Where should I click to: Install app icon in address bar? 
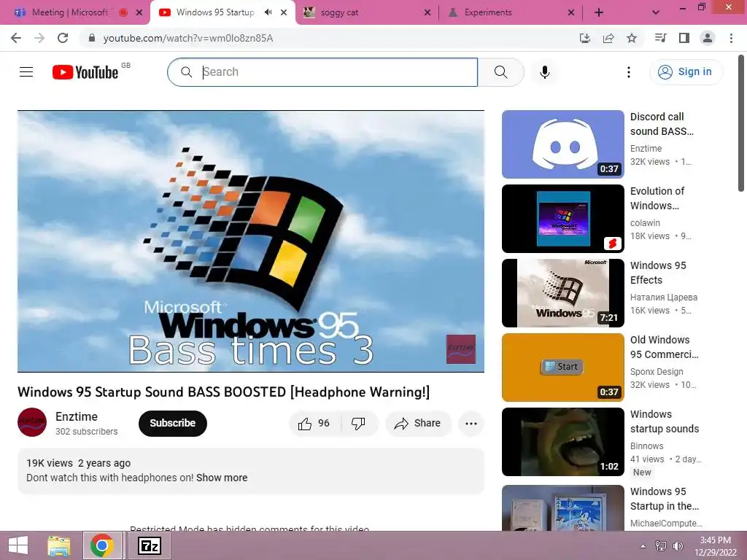(x=585, y=38)
